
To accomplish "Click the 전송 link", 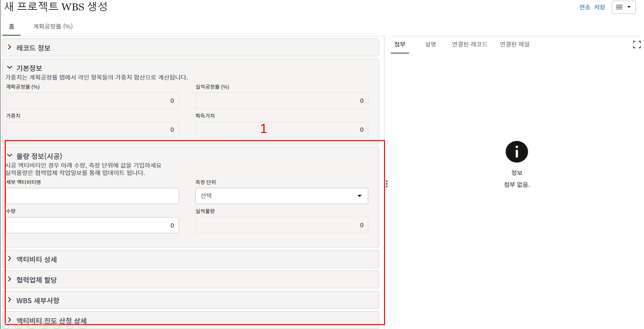I will coord(584,7).
